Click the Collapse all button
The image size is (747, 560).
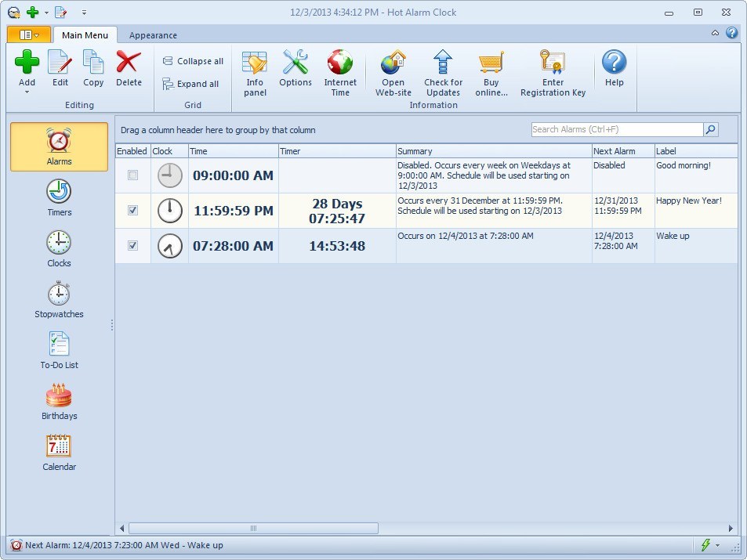tap(193, 61)
